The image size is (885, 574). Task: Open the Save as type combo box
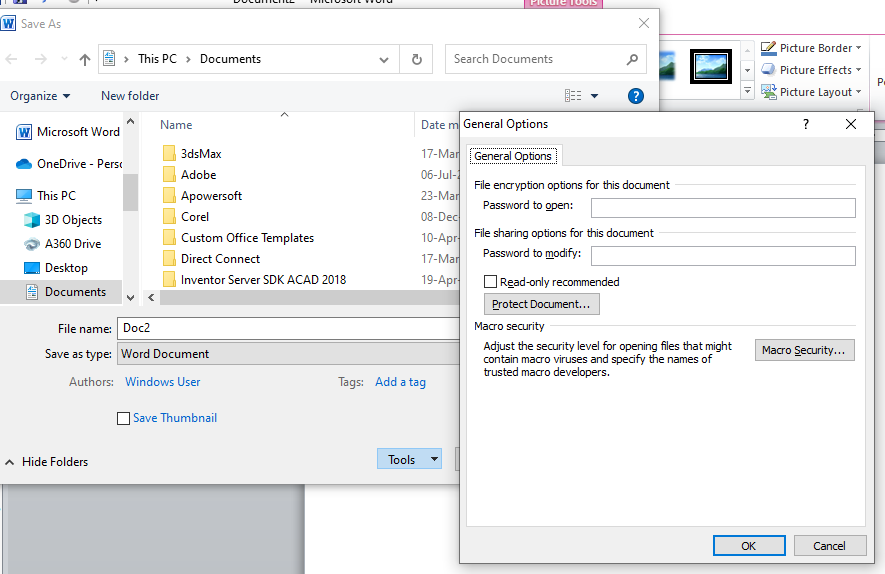point(288,354)
